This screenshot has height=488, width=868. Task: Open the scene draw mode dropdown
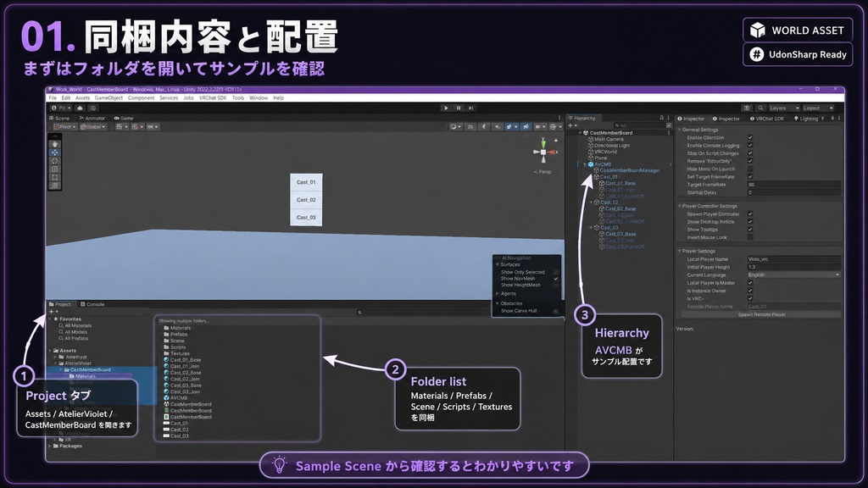[x=455, y=127]
